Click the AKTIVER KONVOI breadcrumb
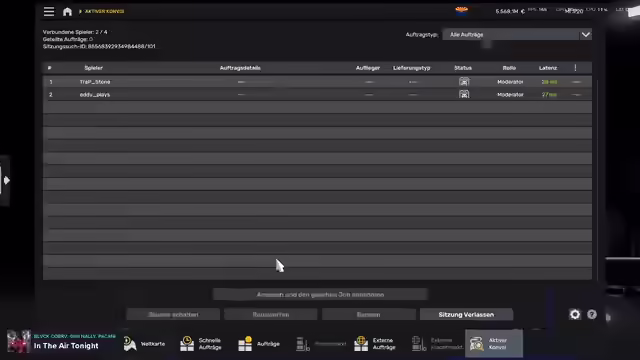 (x=104, y=11)
